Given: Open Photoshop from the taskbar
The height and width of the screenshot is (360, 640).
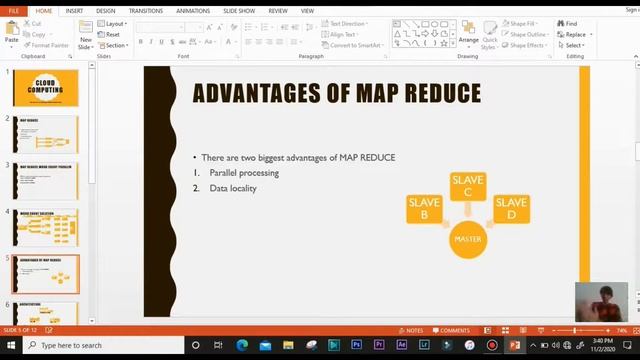Looking at the screenshot, I should coord(356,345).
